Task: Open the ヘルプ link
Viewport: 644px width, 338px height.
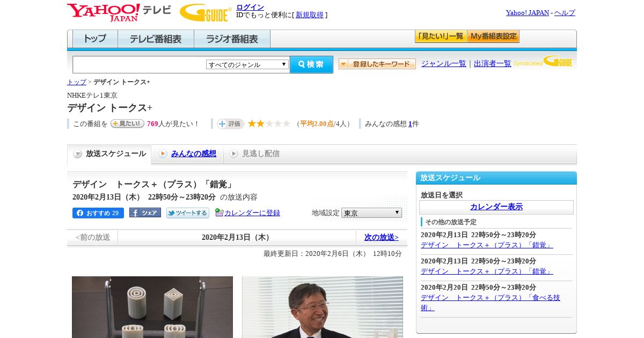Action: tap(565, 13)
